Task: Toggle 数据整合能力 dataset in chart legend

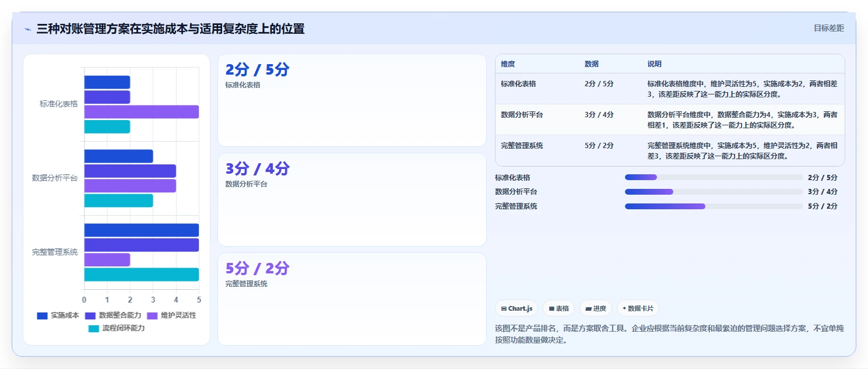Action: (x=113, y=315)
